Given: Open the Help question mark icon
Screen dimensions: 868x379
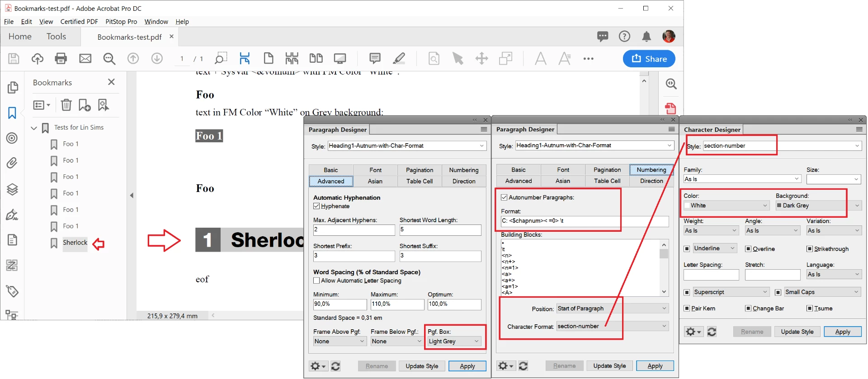Looking at the screenshot, I should tap(624, 37).
